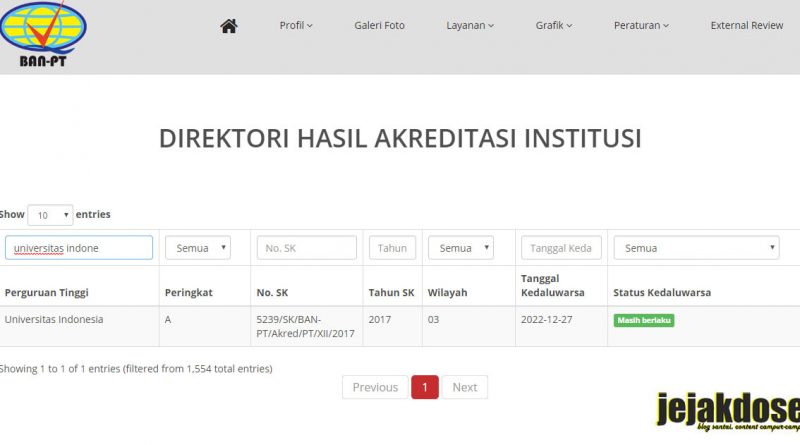Change the Show entries count dropdown
800x445 pixels.
(50, 215)
